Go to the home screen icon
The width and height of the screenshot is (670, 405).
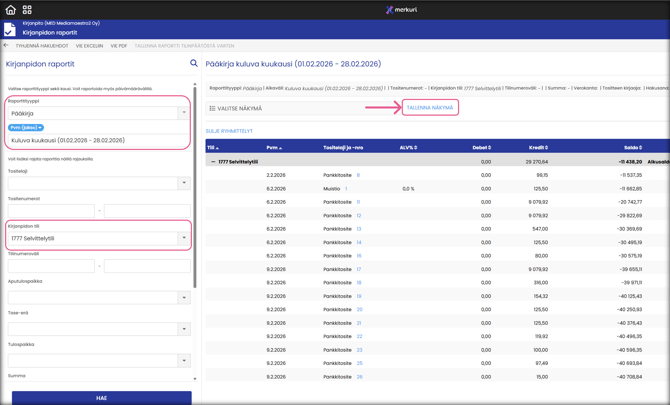10,9
